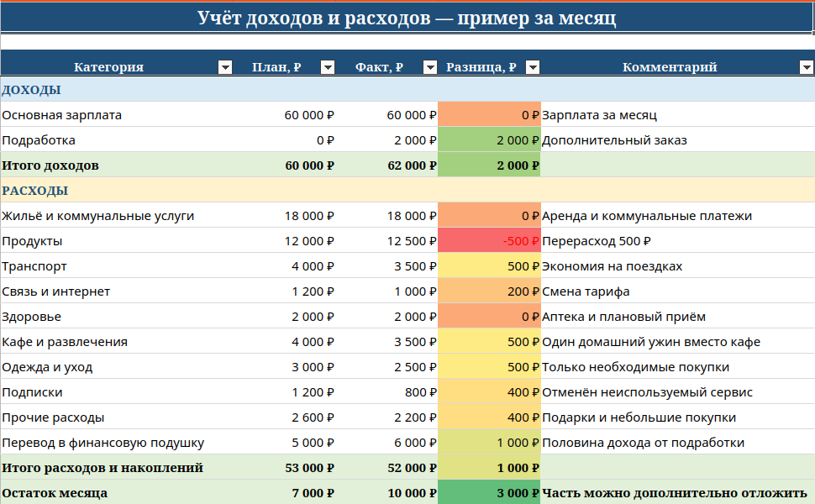Click the Прочие расходы plan value 2 600 ₽

284,417
